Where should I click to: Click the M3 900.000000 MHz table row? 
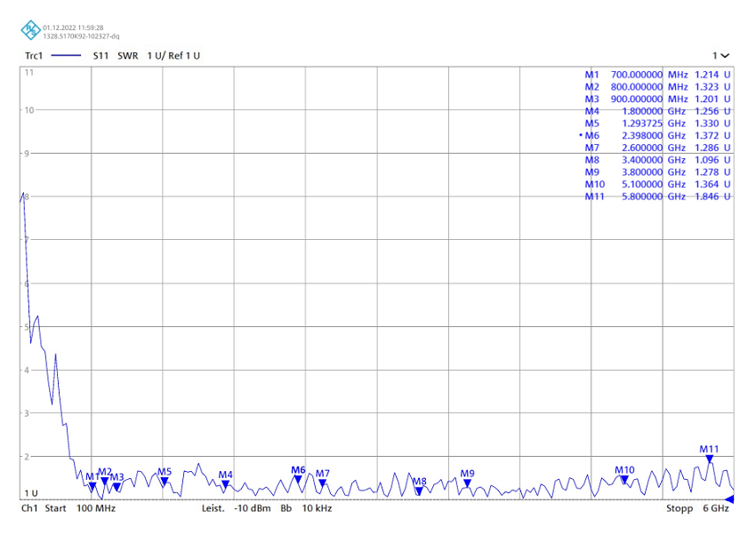[657, 99]
